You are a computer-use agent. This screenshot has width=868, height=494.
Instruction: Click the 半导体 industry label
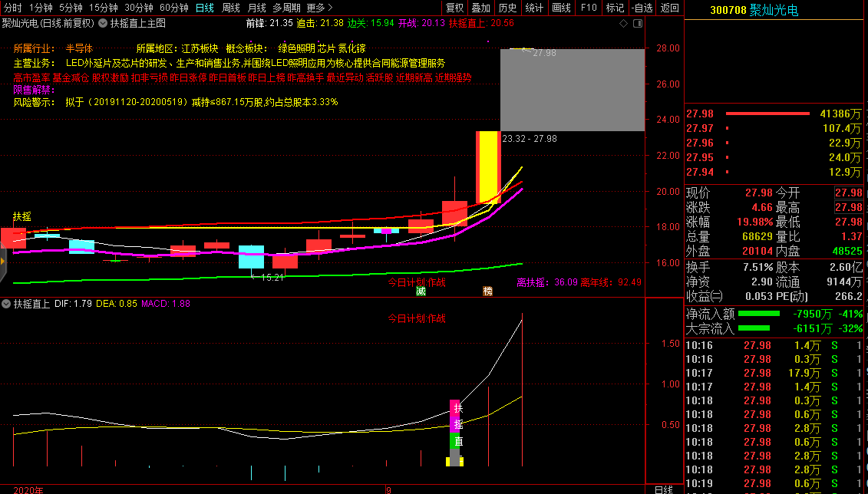pyautogui.click(x=79, y=48)
